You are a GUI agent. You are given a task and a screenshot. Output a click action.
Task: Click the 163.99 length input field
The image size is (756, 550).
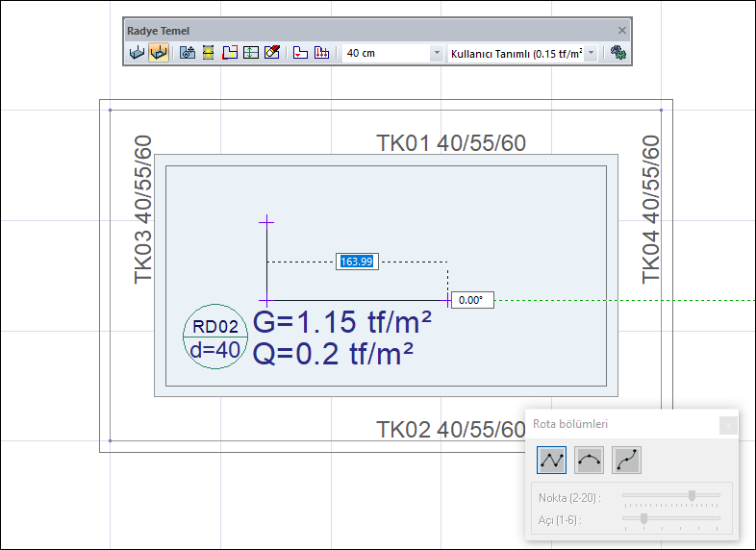(x=357, y=262)
